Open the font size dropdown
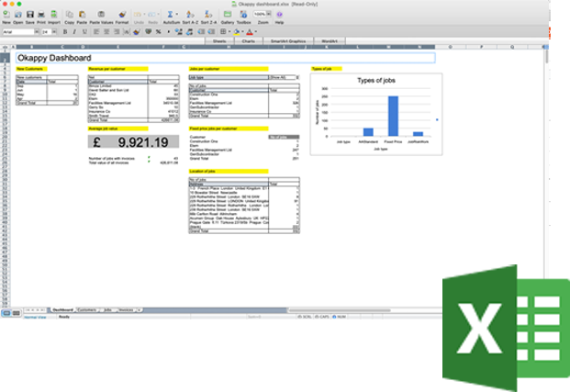Screen dimensions: 570x392 [54, 32]
